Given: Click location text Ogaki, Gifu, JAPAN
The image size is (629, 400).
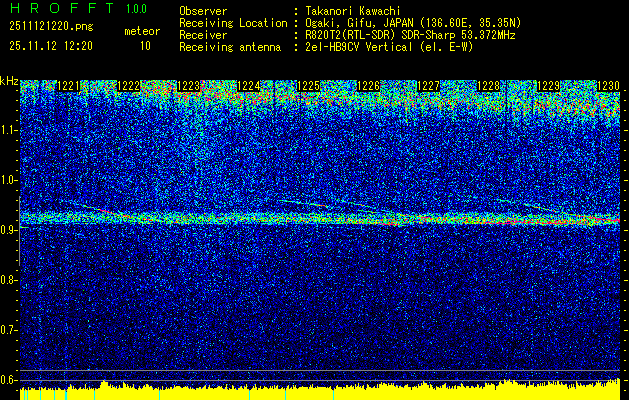Looking at the screenshot, I should coord(359,23).
